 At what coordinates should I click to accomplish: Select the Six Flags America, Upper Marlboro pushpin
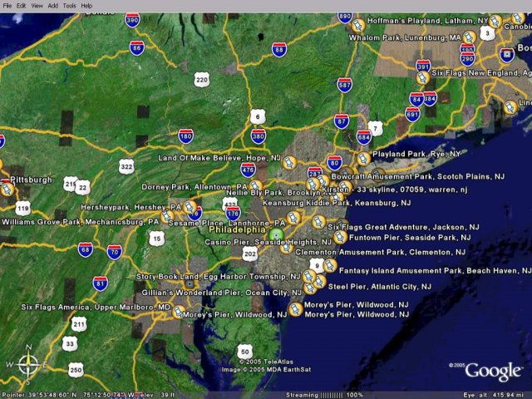(179, 312)
